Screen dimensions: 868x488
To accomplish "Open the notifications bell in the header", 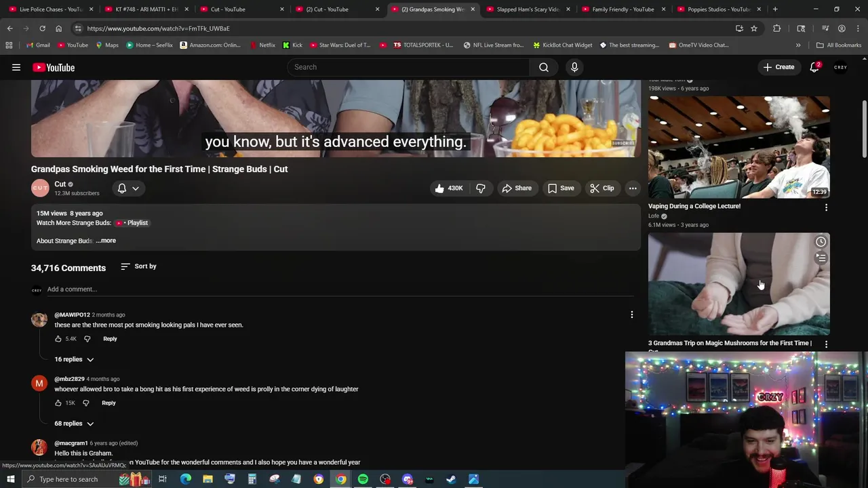I will pos(814,67).
